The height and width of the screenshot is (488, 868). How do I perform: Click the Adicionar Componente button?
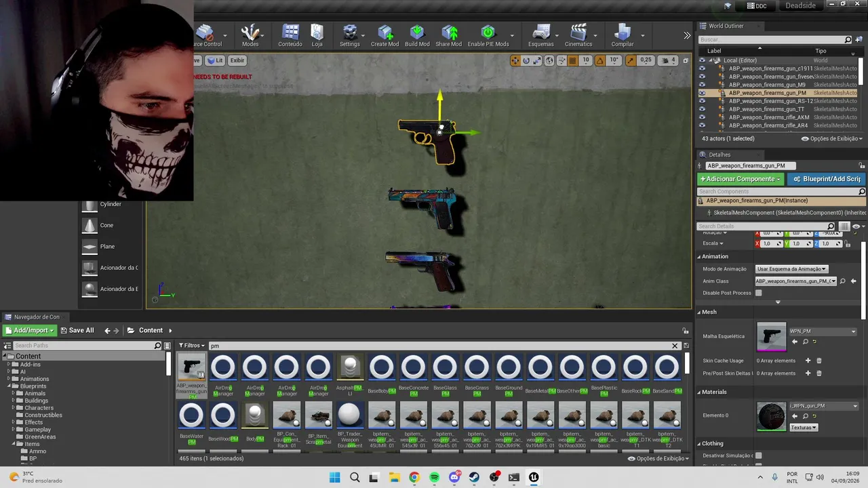[x=741, y=179]
